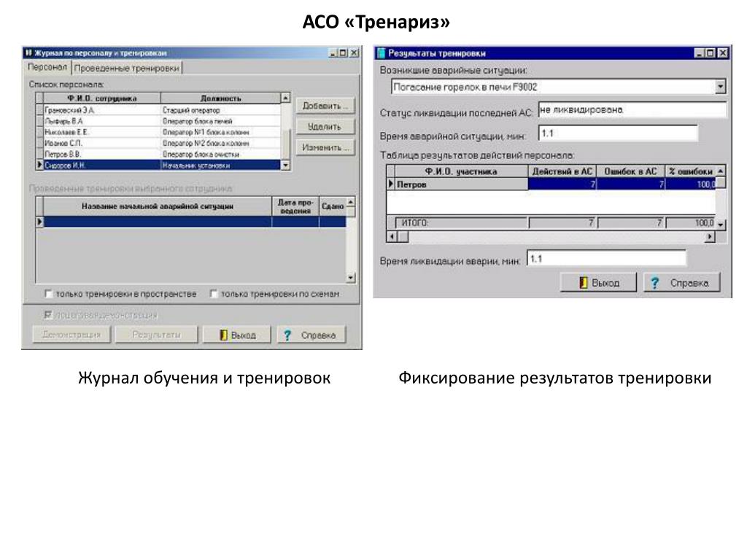Click scroll up arrow in trainings table

pyautogui.click(x=351, y=202)
